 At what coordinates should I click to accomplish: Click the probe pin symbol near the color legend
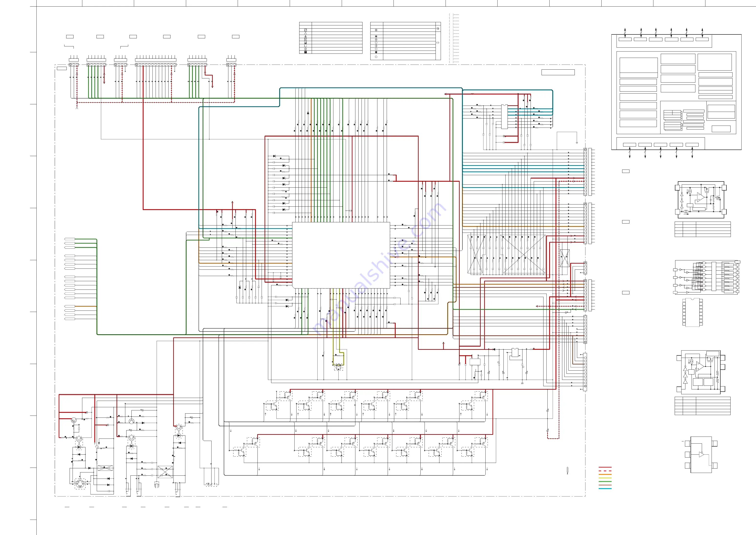[567, 471]
